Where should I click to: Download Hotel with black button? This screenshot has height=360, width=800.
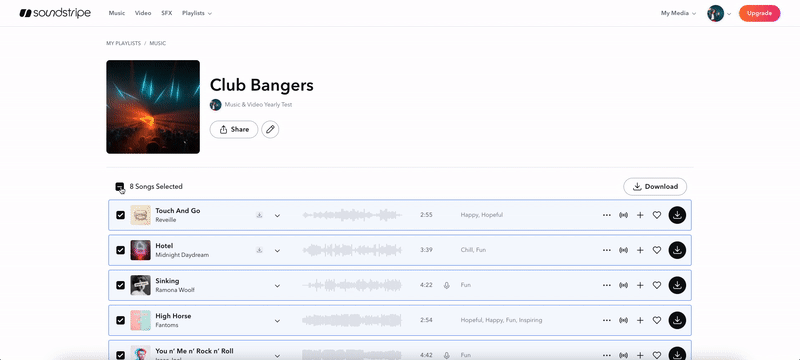tap(677, 250)
